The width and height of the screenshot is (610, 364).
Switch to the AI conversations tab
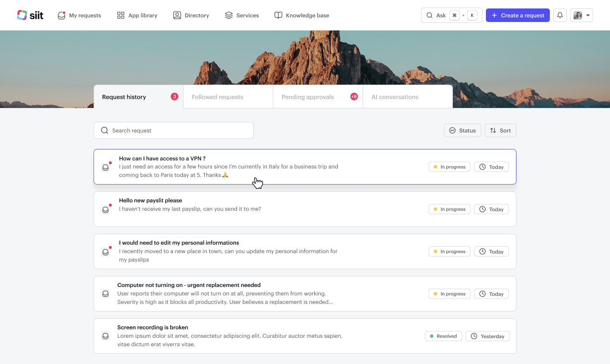[x=395, y=97]
